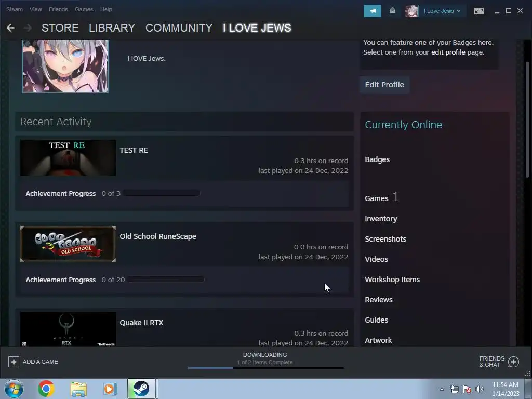Open the notifications envelope icon
This screenshot has width=532, height=399.
point(392,11)
